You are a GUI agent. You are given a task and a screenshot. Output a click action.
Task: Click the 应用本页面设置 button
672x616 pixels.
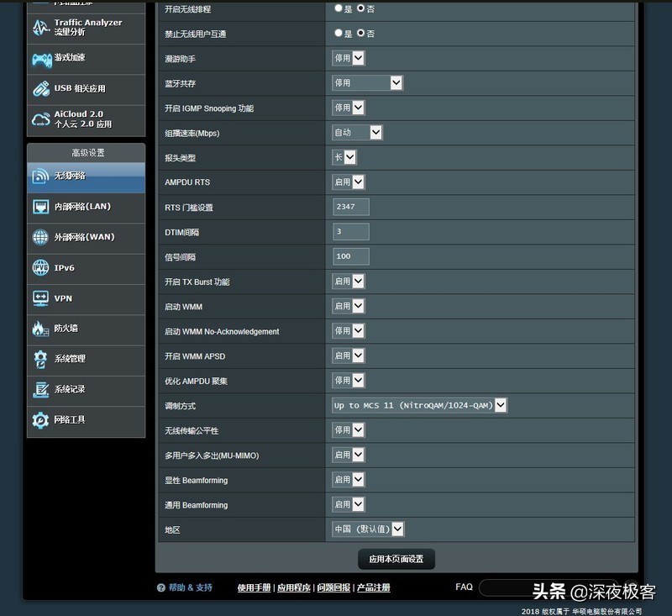tap(396, 559)
